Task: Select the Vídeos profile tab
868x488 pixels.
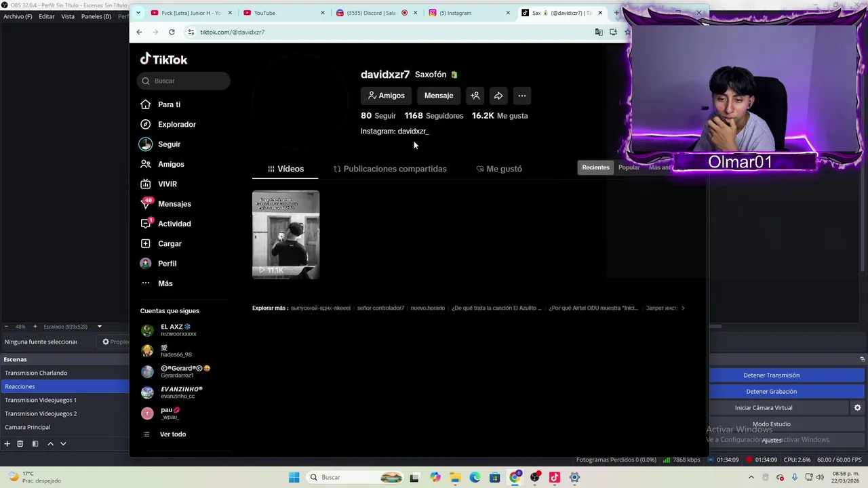Action: click(x=285, y=169)
